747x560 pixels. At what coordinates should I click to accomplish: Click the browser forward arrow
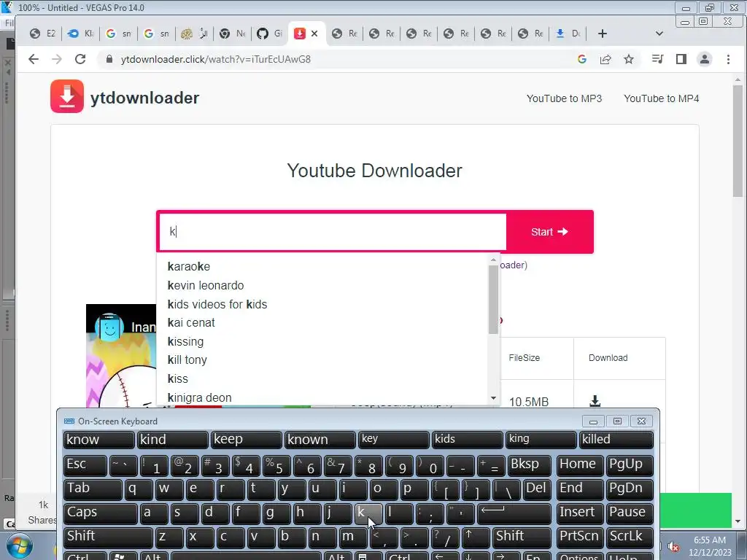pyautogui.click(x=57, y=59)
